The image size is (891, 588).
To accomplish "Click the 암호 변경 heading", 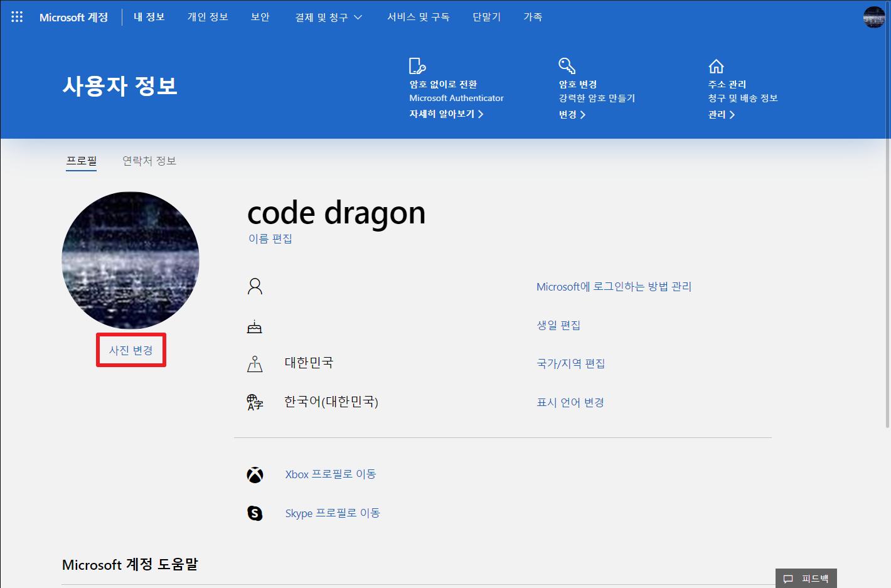I will coord(577,84).
